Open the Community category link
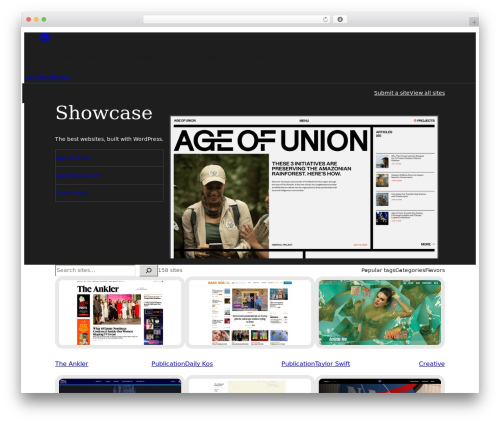The image size is (500, 423). [x=72, y=193]
